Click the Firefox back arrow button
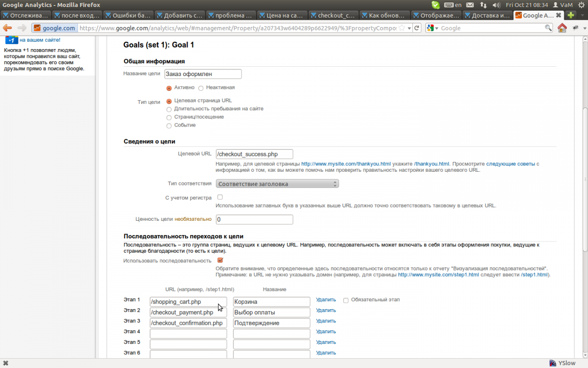The image size is (588, 368). coord(7,28)
